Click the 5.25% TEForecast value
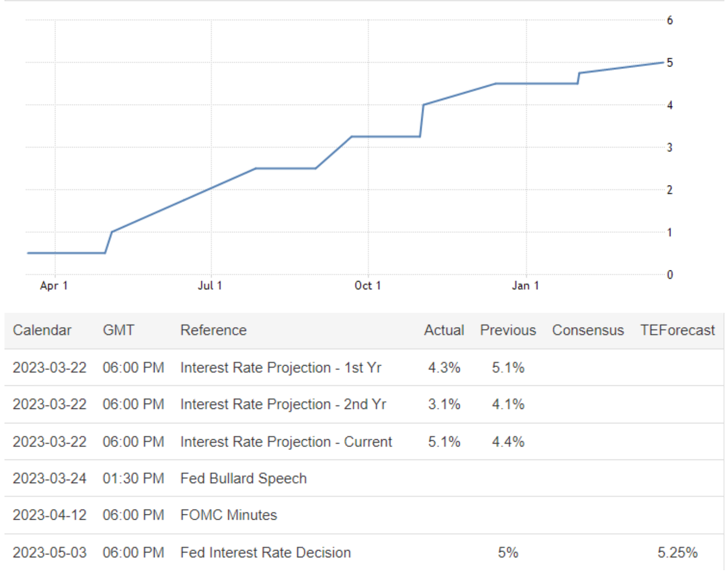 [x=677, y=553]
